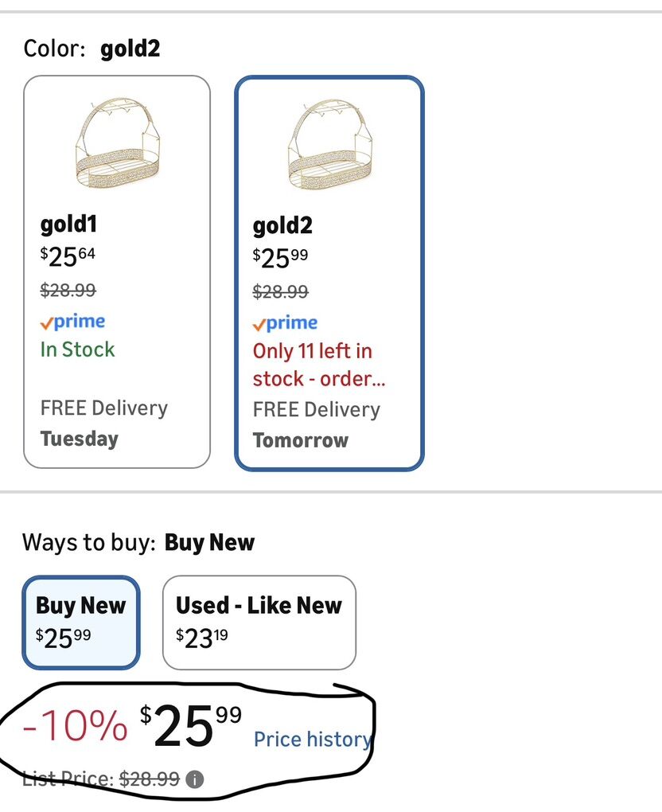The height and width of the screenshot is (812, 662).
Task: Select the gold2 color name label
Action: click(x=282, y=225)
